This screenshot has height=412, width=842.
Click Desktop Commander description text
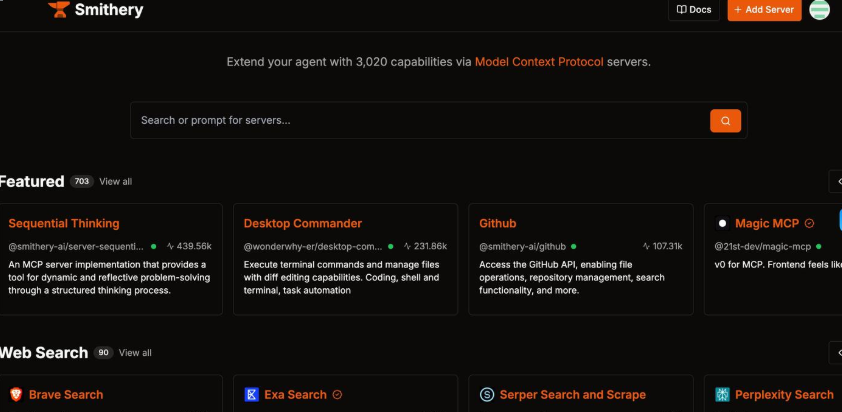coord(342,278)
